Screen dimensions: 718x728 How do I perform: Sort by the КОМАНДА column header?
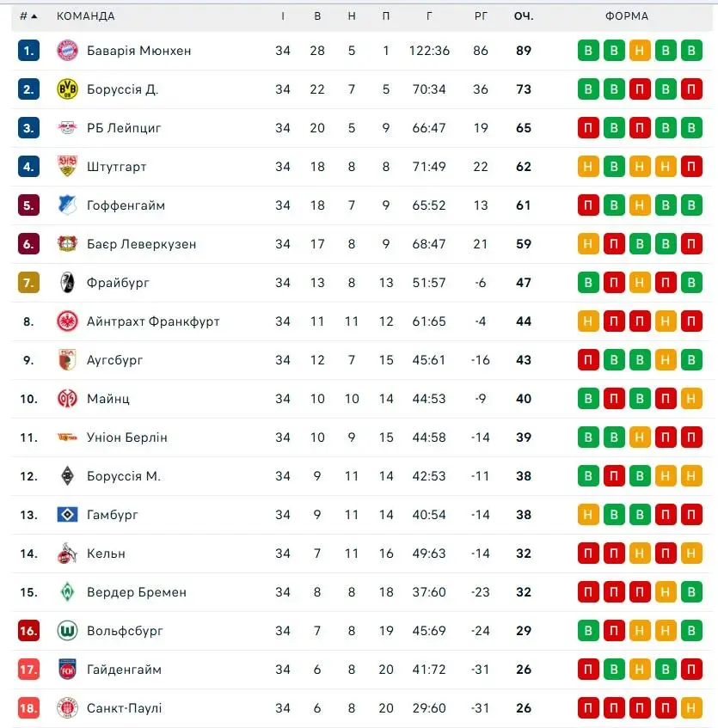tap(85, 16)
